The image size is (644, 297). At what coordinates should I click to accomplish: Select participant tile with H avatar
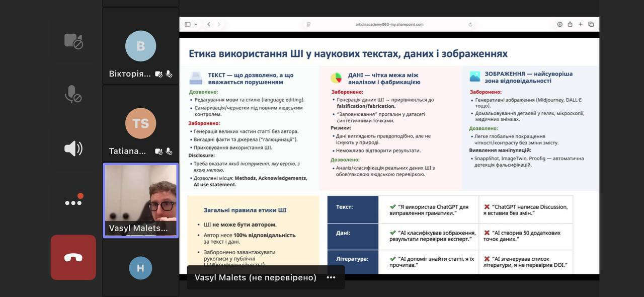pyautogui.click(x=140, y=268)
